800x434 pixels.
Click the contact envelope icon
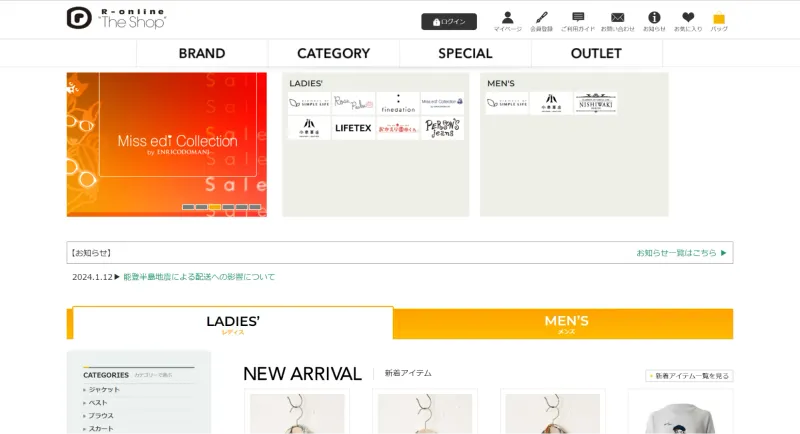click(617, 18)
